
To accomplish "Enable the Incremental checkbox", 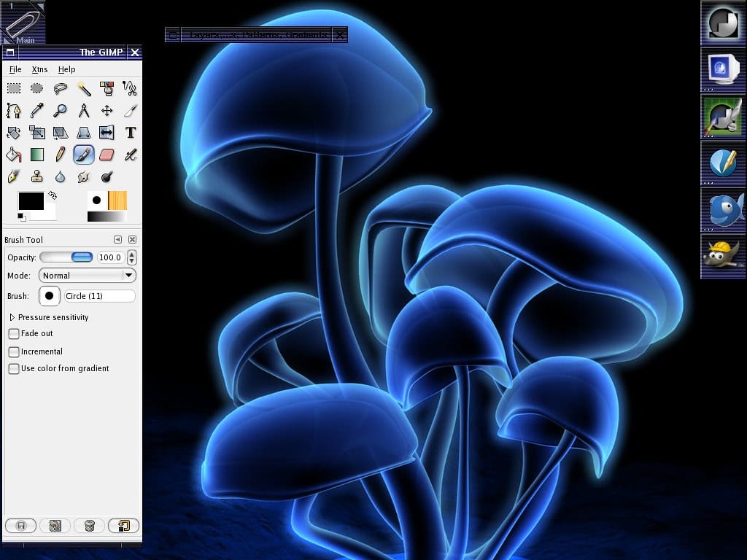I will (x=14, y=352).
